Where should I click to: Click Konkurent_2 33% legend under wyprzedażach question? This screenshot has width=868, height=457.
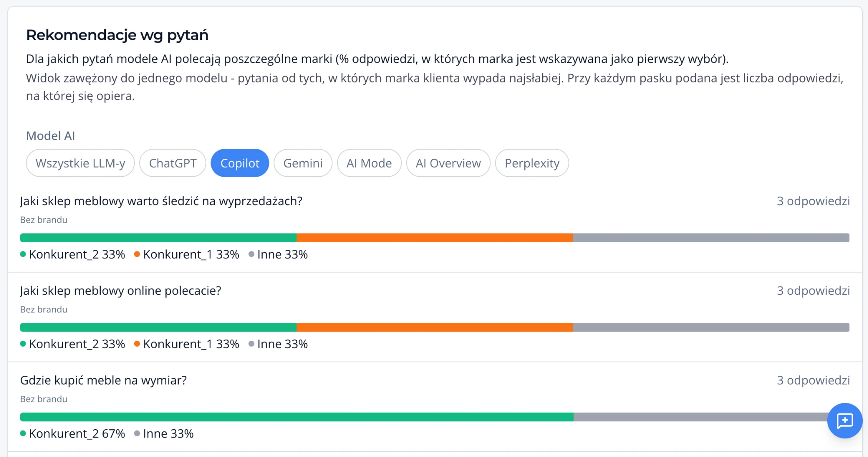coord(72,254)
